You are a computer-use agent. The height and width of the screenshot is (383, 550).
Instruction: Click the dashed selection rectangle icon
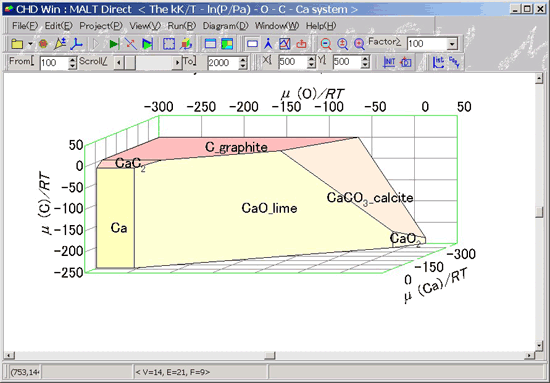[x=169, y=44]
